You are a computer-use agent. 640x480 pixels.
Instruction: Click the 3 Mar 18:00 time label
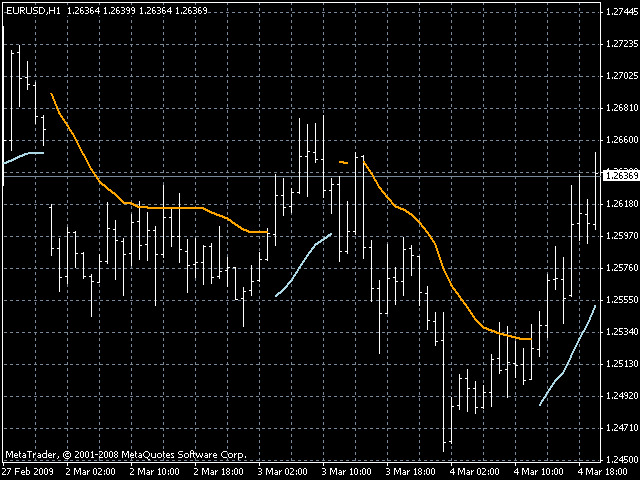411,472
